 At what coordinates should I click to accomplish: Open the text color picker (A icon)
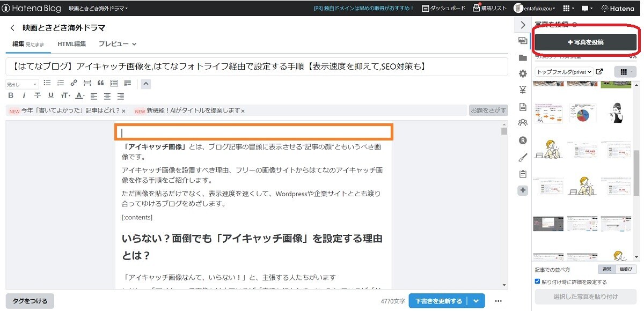point(79,96)
